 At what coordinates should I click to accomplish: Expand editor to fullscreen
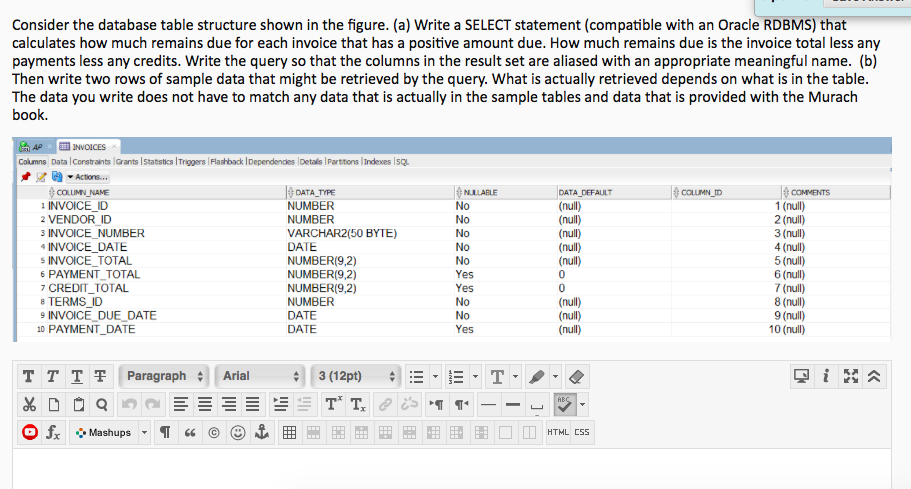pos(851,376)
